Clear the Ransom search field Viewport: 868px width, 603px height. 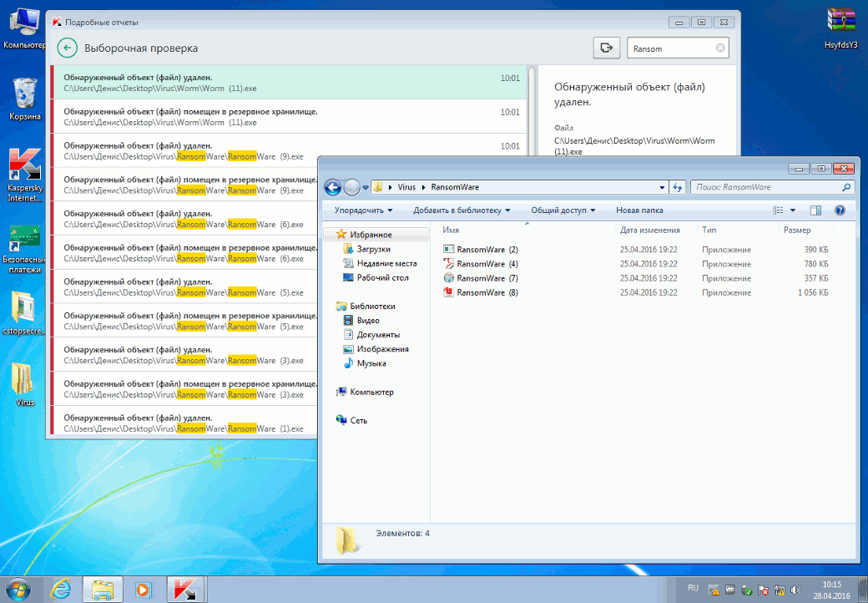coord(720,48)
